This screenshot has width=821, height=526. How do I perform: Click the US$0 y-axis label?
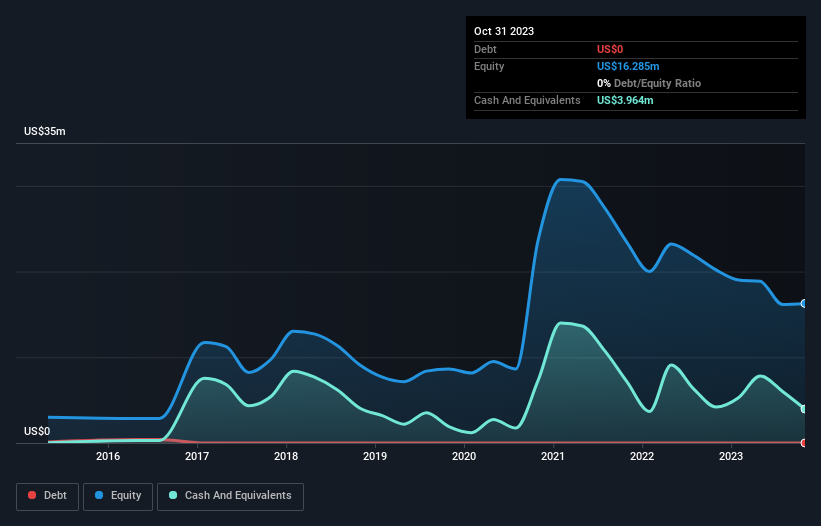click(37, 431)
